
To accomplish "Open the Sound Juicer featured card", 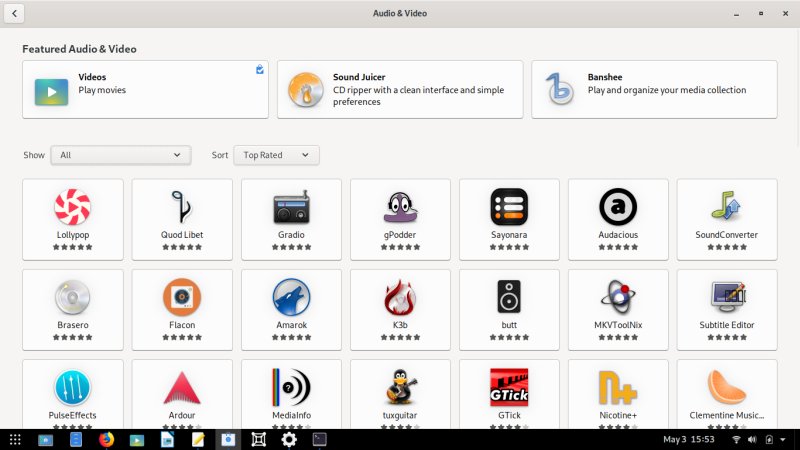I will [400, 90].
